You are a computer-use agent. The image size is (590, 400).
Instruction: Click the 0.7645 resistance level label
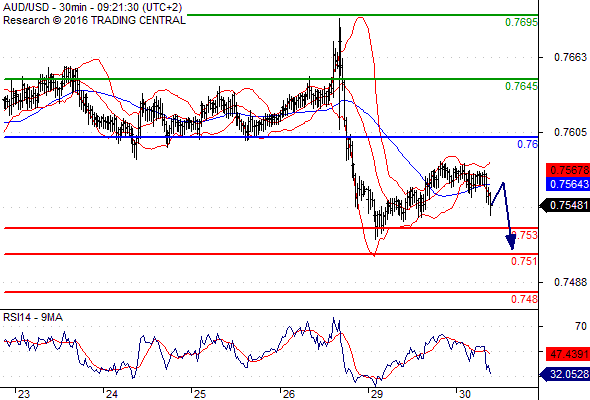tap(521, 86)
